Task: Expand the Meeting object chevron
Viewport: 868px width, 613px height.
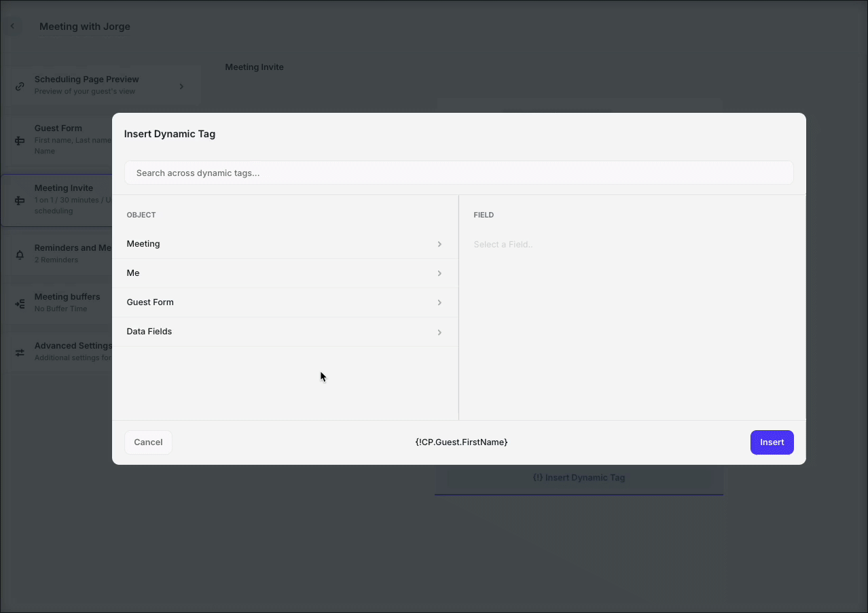Action: (x=439, y=244)
